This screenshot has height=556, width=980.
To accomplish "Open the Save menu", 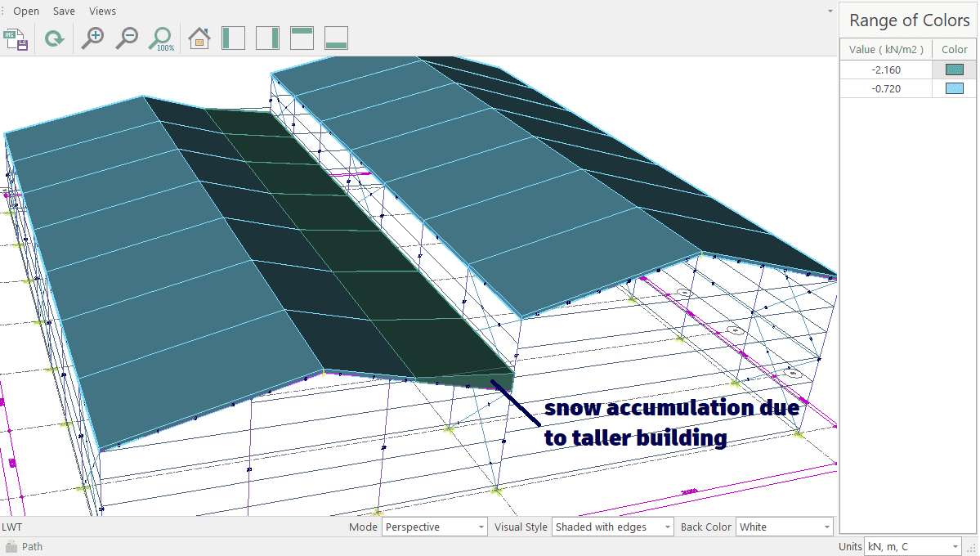I will click(64, 11).
